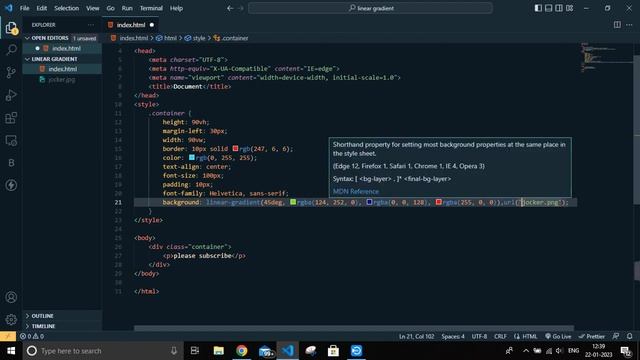Open the red border color swatch
640x360 pixels.
pyautogui.click(x=236, y=149)
